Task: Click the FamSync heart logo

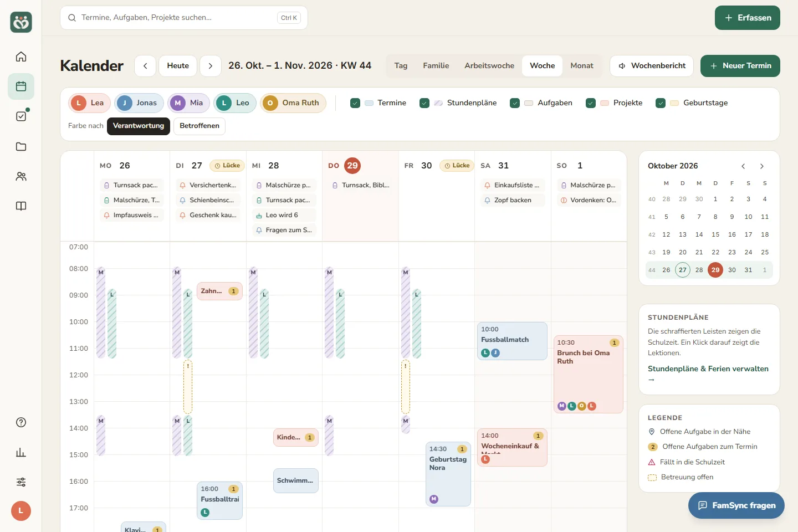Action: coord(21,22)
